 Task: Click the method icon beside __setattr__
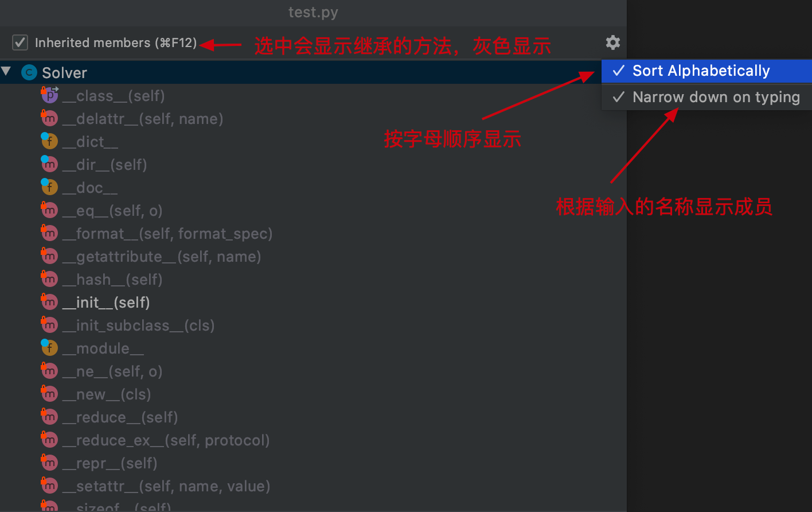[x=50, y=486]
